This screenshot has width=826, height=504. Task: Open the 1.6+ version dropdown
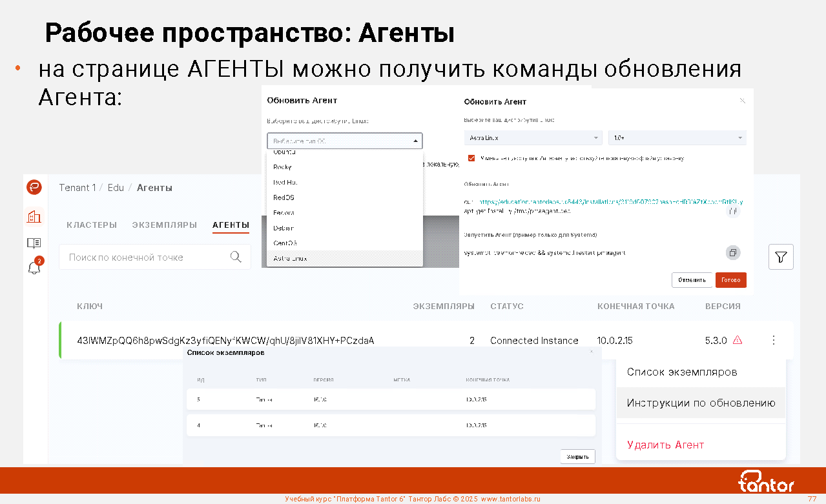677,138
